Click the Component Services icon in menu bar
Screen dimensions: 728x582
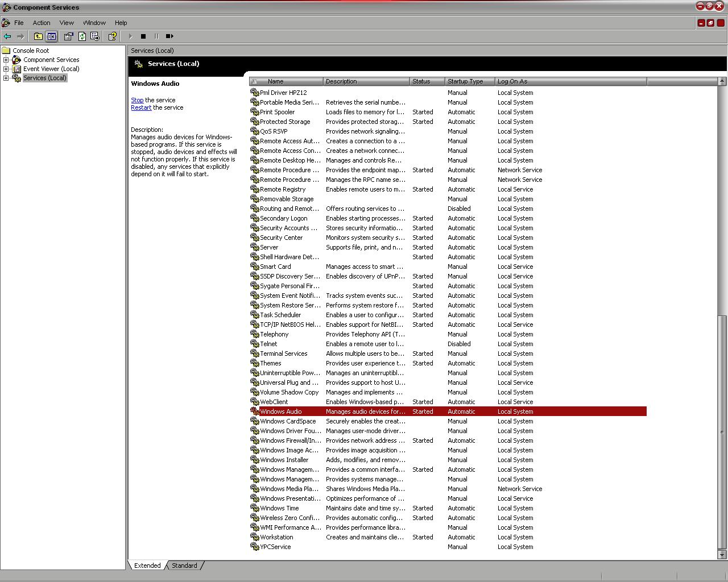coord(6,23)
